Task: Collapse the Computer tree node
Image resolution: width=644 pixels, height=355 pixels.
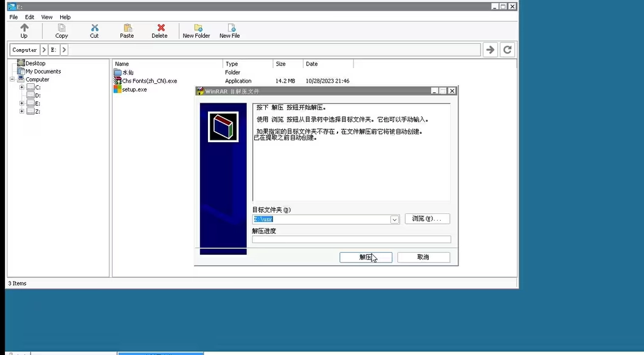Action: [12, 80]
